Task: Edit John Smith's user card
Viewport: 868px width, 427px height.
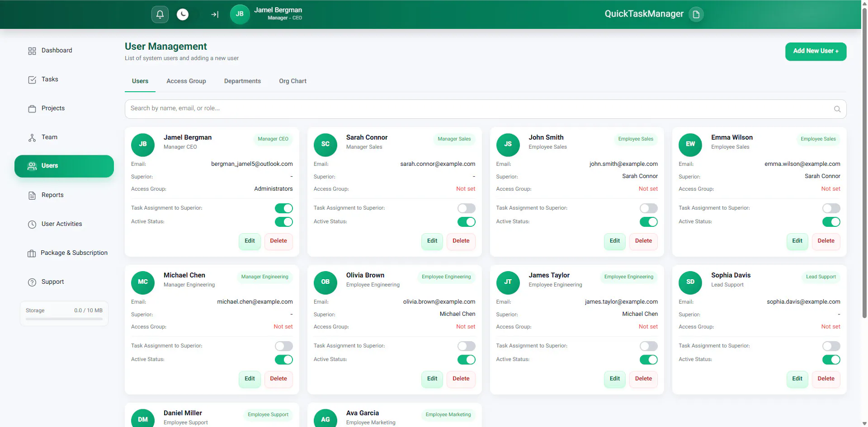Action: (x=614, y=241)
